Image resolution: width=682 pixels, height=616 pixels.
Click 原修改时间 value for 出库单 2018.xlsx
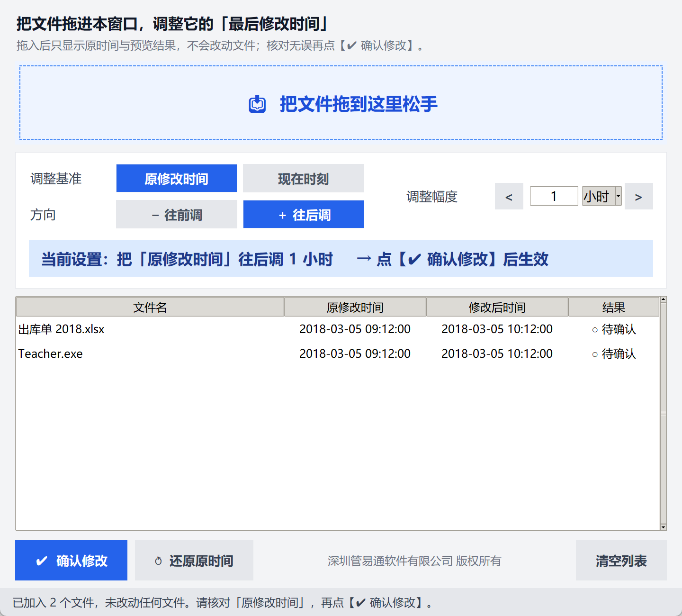(x=355, y=329)
